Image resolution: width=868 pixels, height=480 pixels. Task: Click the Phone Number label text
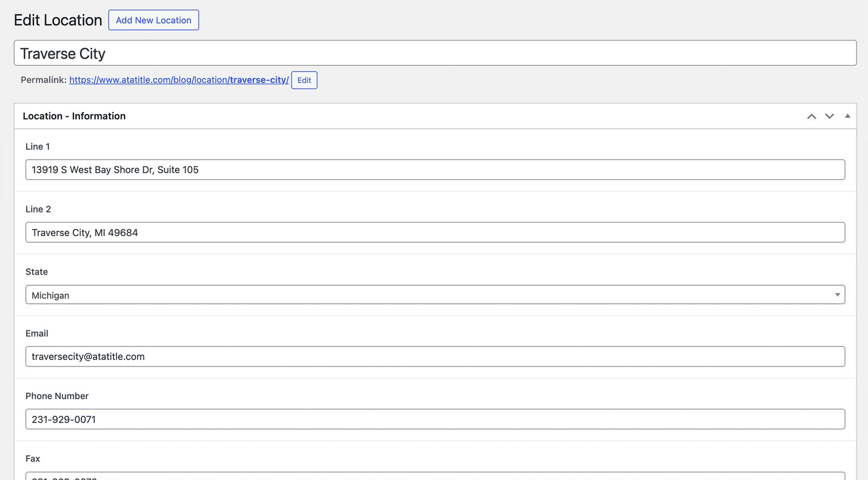click(57, 396)
